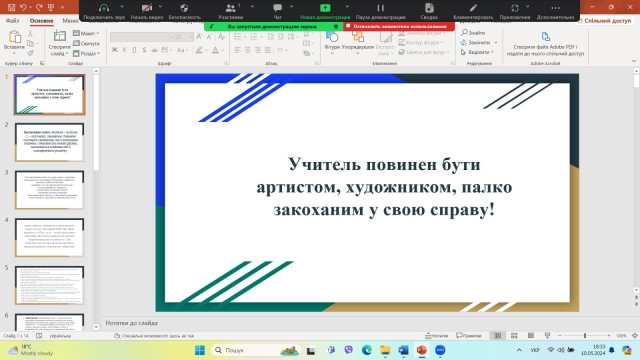
Task: Activate the Format Painter brush
Action: click(x=31, y=53)
